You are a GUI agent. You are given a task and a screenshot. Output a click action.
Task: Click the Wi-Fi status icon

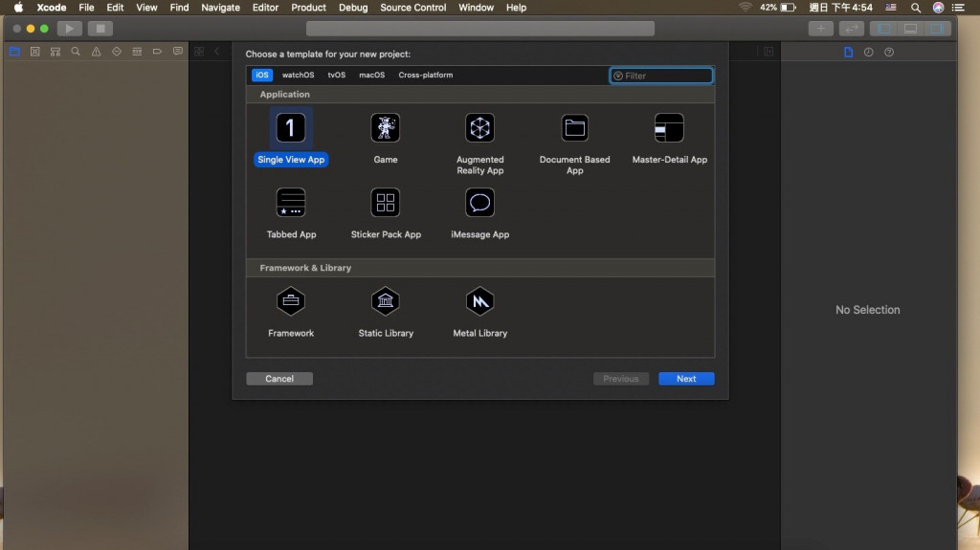pyautogui.click(x=745, y=8)
